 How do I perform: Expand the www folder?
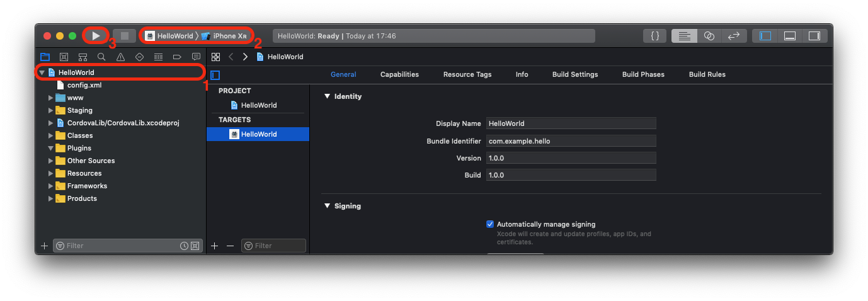(51, 98)
